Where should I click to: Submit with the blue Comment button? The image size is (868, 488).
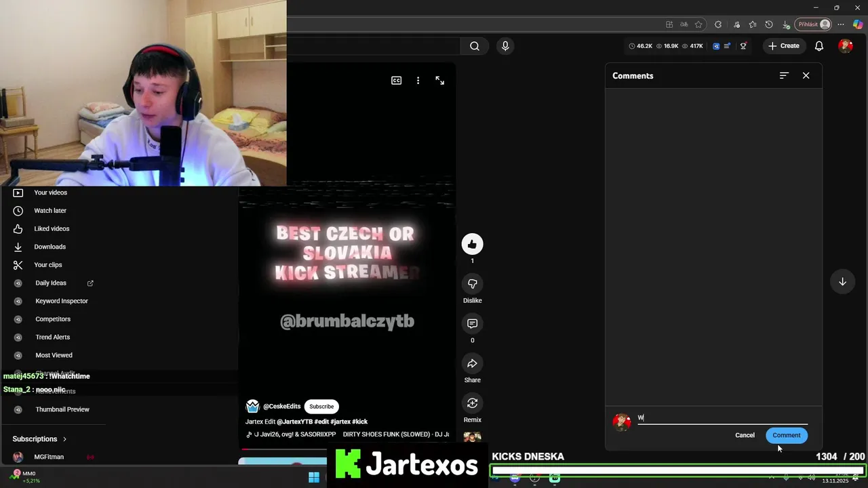[787, 435]
